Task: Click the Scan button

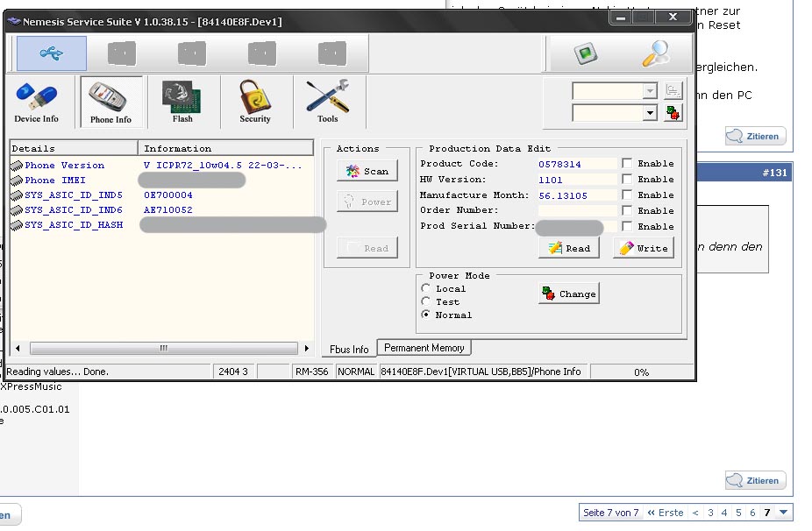Action: click(367, 171)
